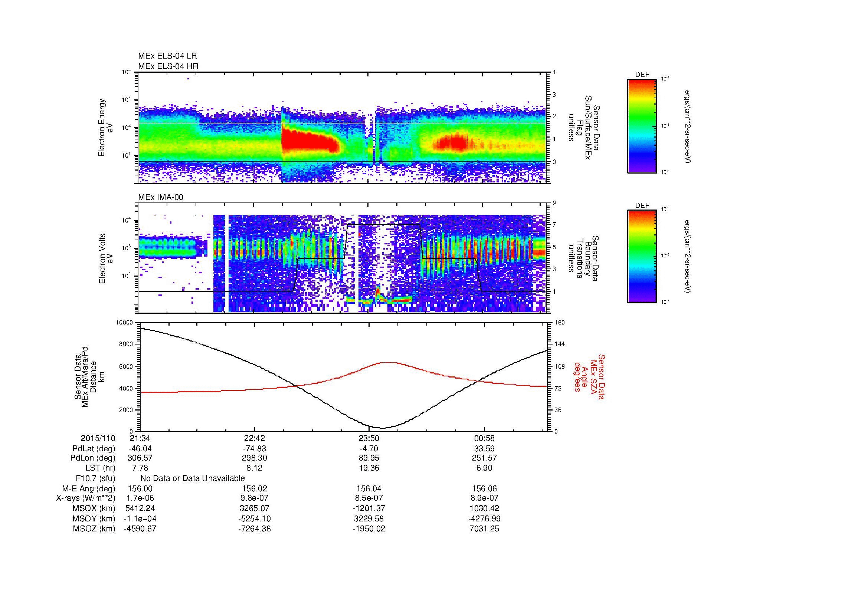Viewport: 868px width, 613px height.
Task: Click the top ergs/(cm**2-sr-sec-eV) units label
Action: tap(688, 126)
